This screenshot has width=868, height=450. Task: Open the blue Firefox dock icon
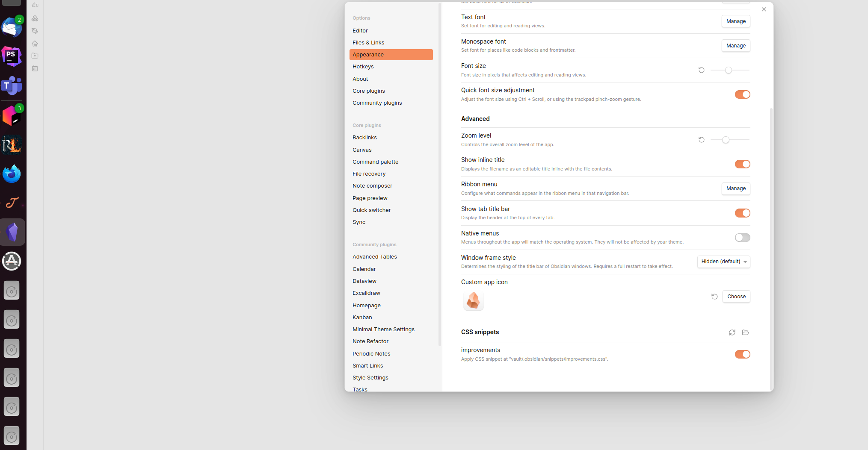tap(12, 174)
